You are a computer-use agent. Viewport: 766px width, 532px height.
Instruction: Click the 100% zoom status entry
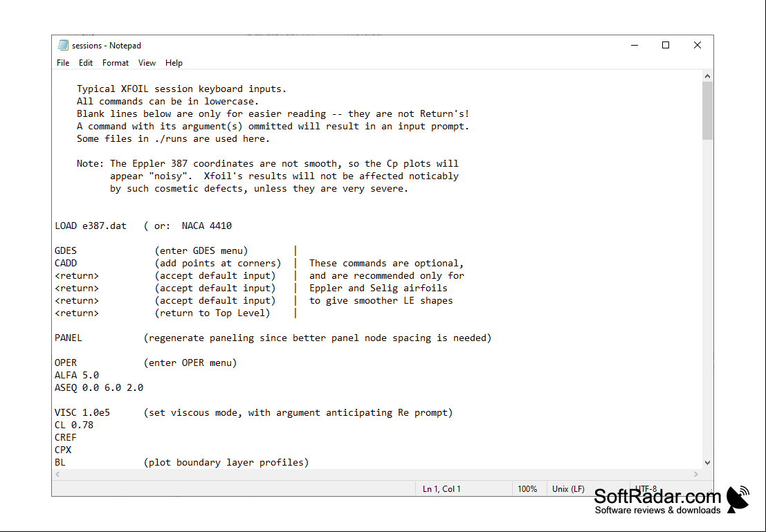point(527,489)
